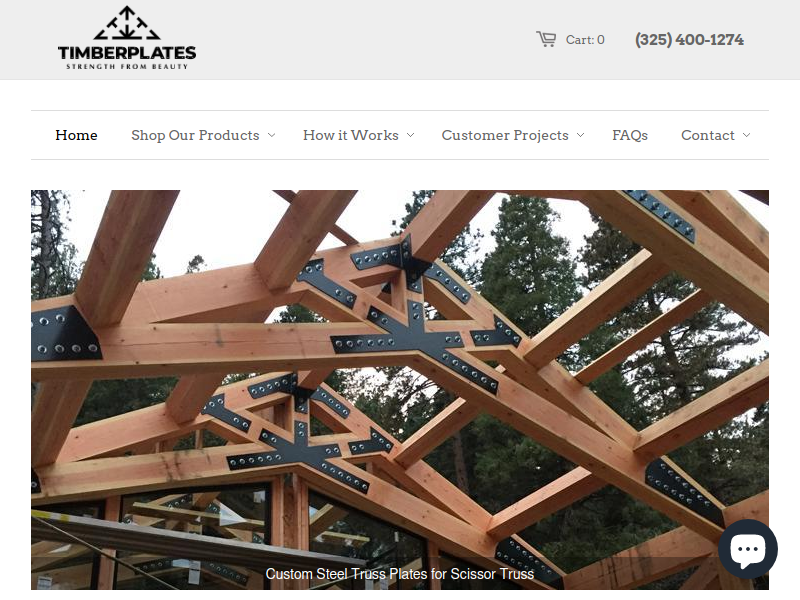Open the Customer Projects menu
This screenshot has height=600, width=800.
(x=505, y=135)
